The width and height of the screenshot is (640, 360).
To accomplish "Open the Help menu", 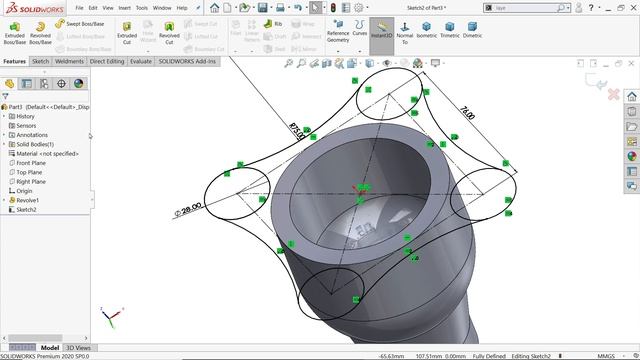I will tap(182, 8).
